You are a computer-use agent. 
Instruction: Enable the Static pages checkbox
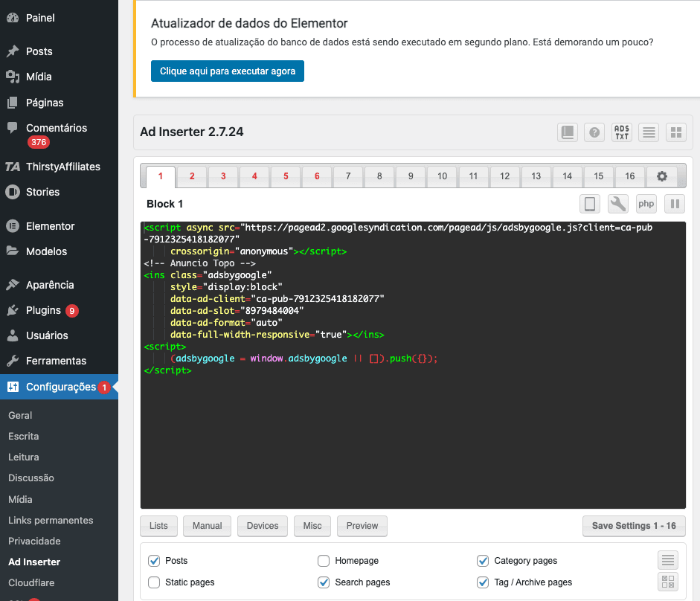click(x=154, y=582)
